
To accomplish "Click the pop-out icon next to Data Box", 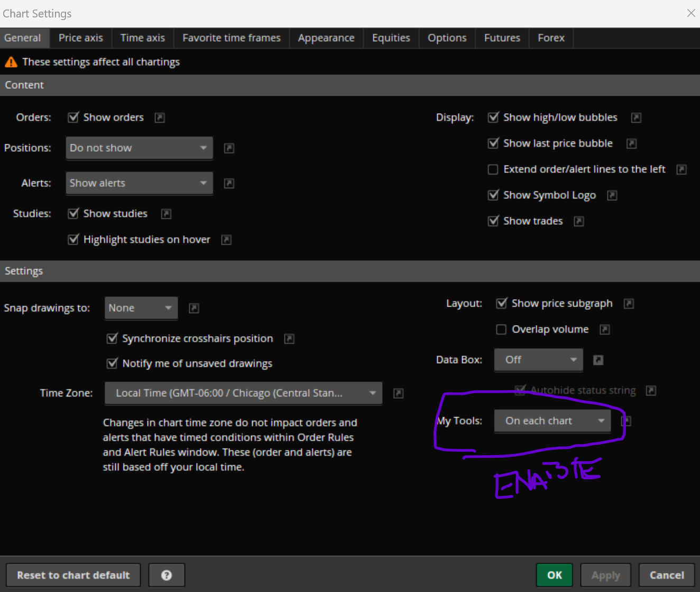I will point(598,360).
